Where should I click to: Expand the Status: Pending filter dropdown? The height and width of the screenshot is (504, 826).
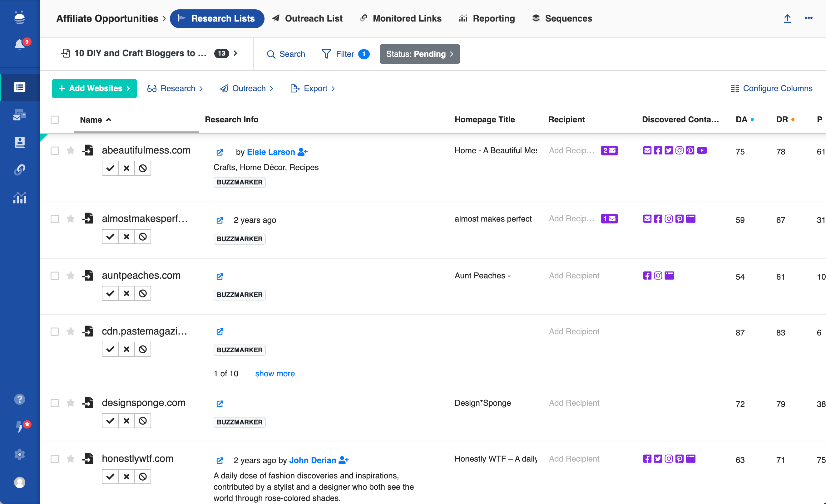(x=419, y=54)
